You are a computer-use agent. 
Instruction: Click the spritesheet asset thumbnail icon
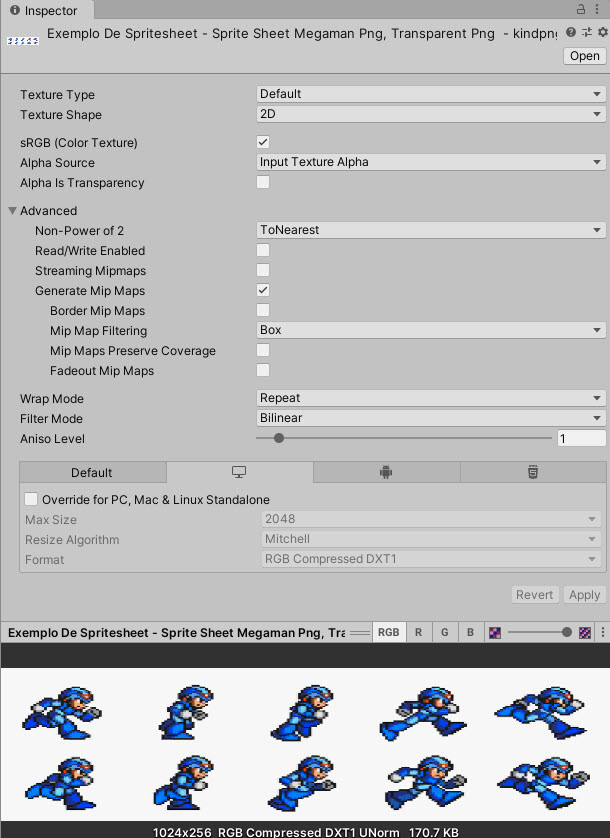[22, 41]
